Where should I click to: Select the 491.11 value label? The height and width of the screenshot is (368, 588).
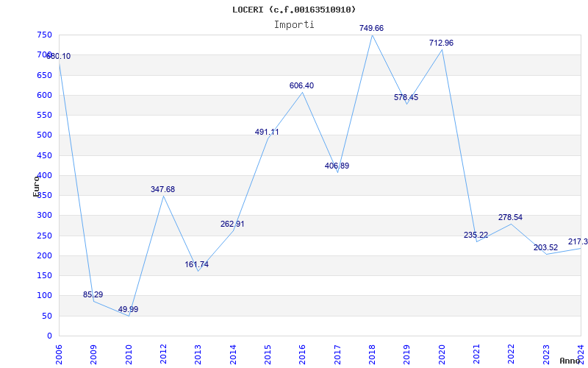click(x=267, y=132)
